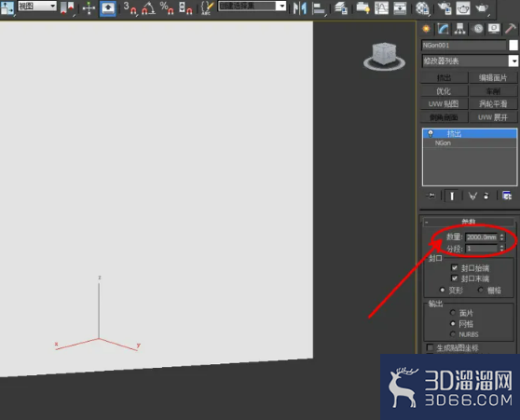520x420 pixels.
Task: Click the 优化 modifier button
Action: [445, 91]
